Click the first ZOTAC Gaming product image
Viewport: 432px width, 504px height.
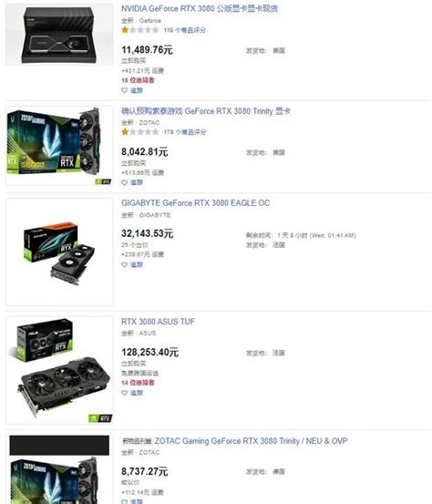click(x=59, y=146)
